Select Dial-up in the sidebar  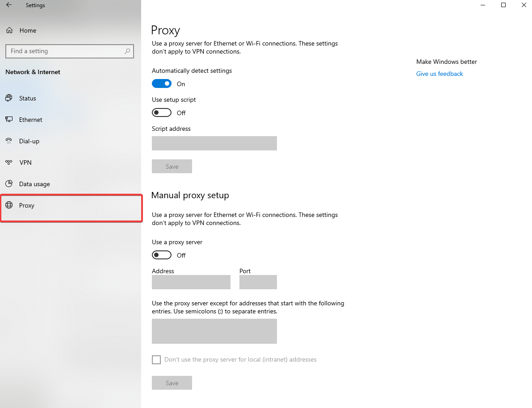[x=71, y=141]
